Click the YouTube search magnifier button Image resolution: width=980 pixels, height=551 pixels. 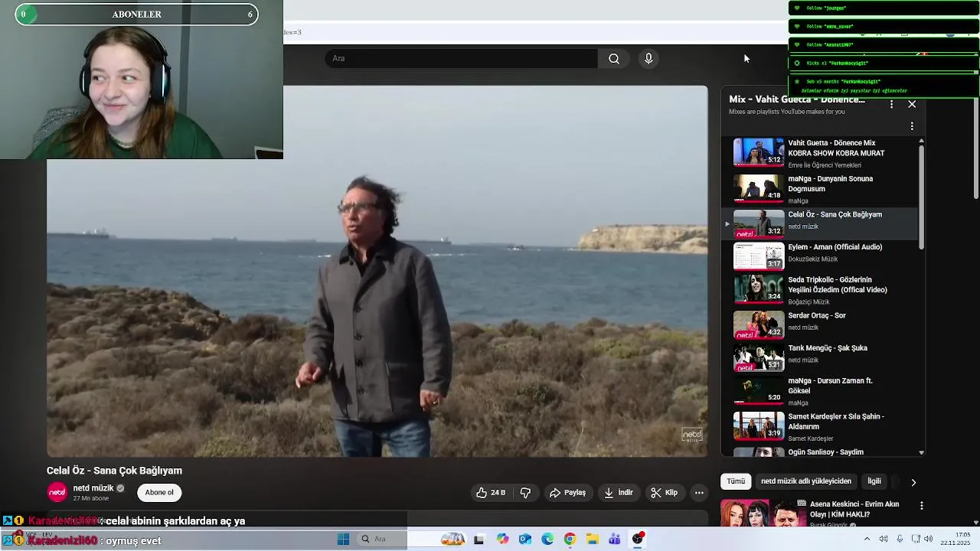(x=614, y=59)
